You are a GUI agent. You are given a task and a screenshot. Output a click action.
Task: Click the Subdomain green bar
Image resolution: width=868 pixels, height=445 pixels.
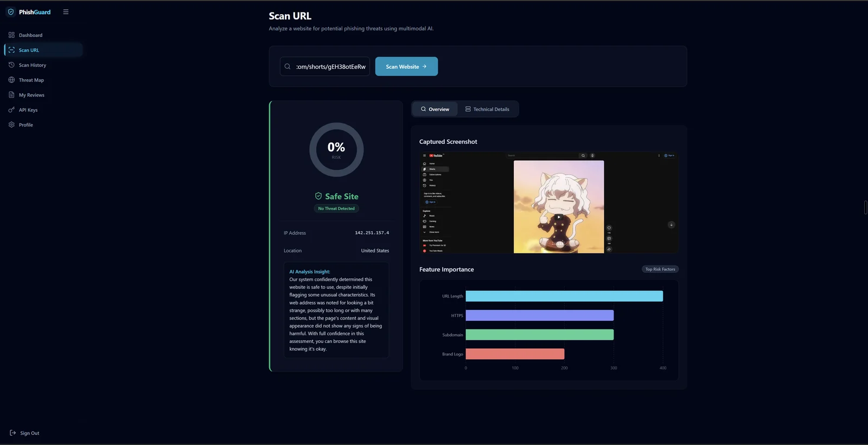tap(540, 334)
